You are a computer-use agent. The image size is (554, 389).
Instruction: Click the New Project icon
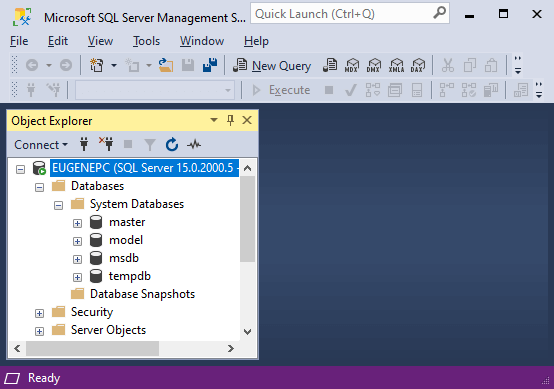96,65
